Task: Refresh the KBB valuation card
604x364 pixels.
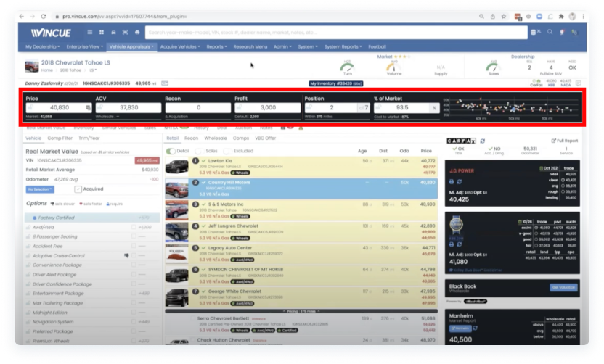Action: click(x=459, y=244)
